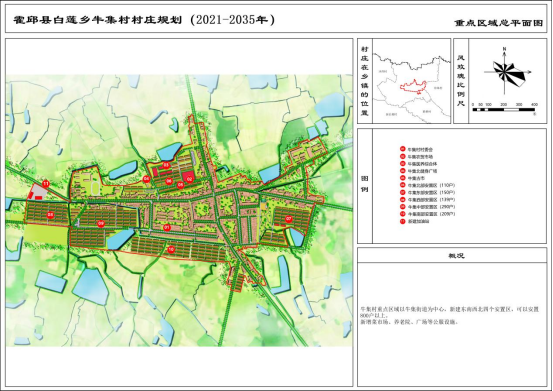The image size is (553, 391).
Task: Click the 图例 legend panel heading
Action: coord(365,184)
